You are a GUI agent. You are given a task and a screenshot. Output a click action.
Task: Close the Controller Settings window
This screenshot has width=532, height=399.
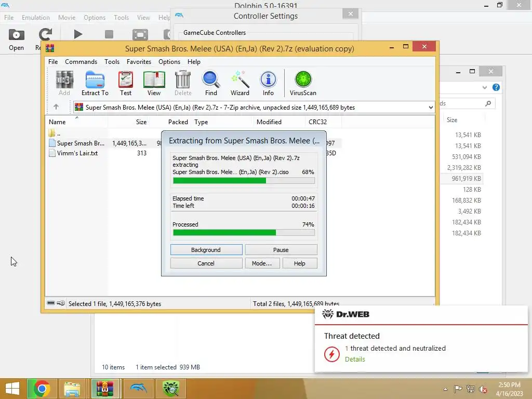(x=351, y=14)
